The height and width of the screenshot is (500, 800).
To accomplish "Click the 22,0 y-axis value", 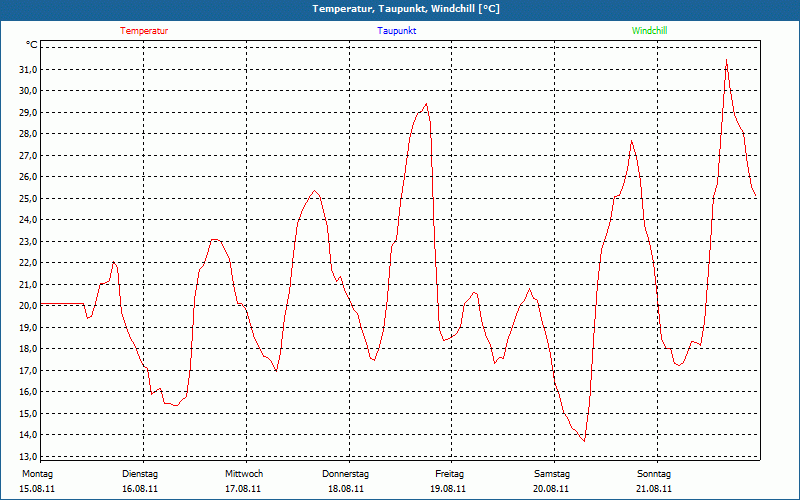I will [29, 263].
